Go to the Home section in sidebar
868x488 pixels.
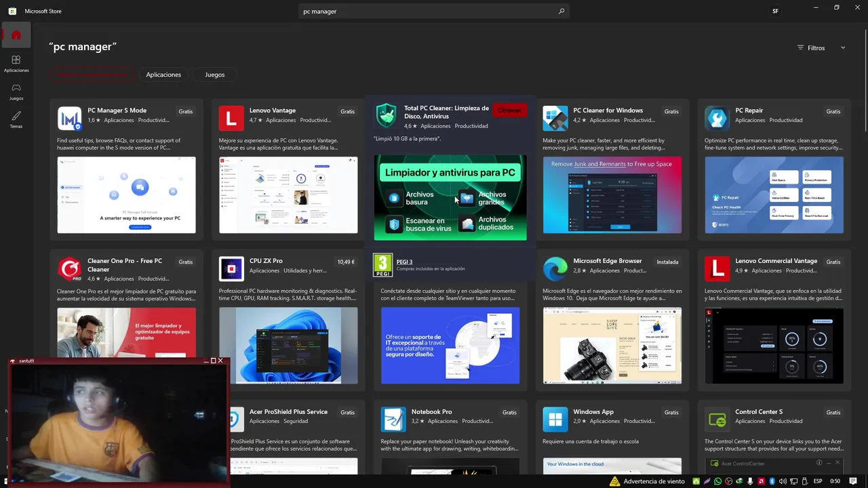[x=16, y=35]
